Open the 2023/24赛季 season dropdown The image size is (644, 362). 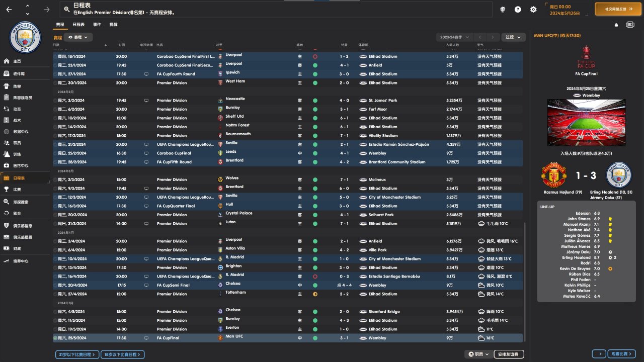(455, 37)
